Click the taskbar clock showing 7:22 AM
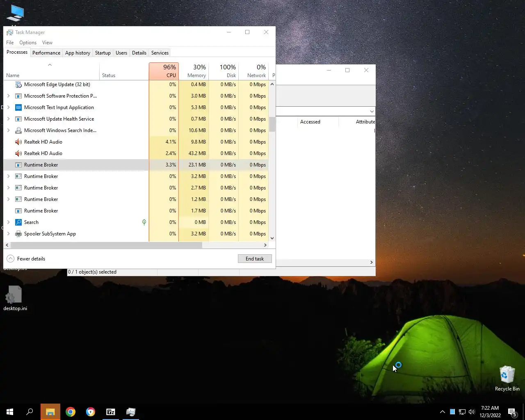This screenshot has width=525, height=420. coord(490,412)
